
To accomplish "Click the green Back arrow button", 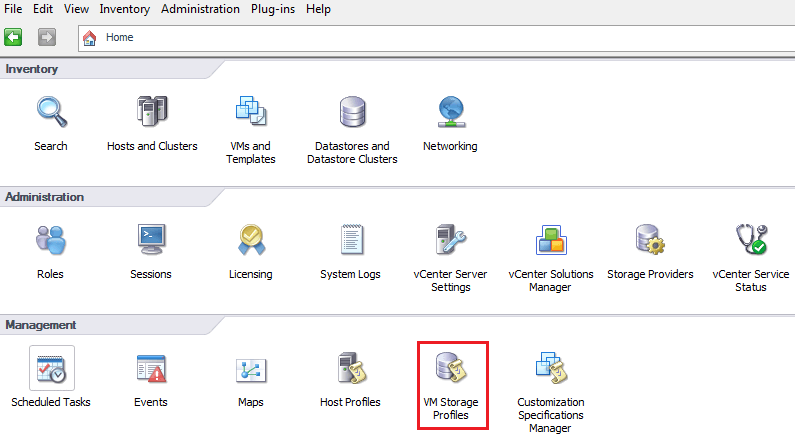I will [x=13, y=37].
